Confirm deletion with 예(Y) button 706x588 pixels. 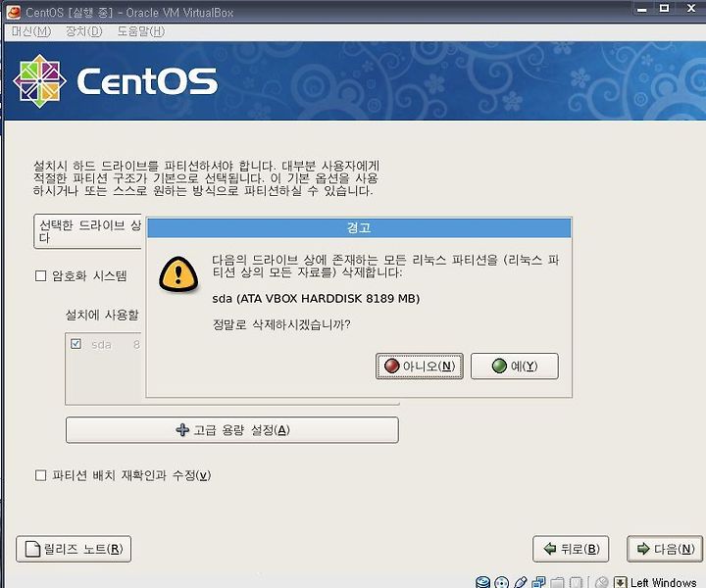pos(515,367)
